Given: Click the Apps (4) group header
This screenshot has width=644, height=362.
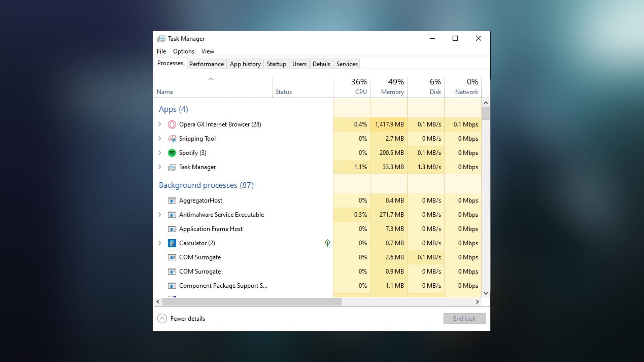Looking at the screenshot, I should pos(173,109).
